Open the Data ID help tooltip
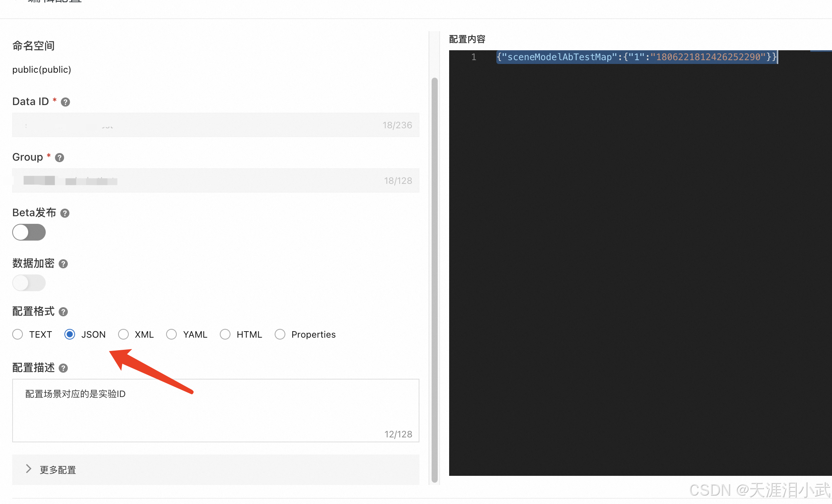Screen dimensions: 832x504 65,102
